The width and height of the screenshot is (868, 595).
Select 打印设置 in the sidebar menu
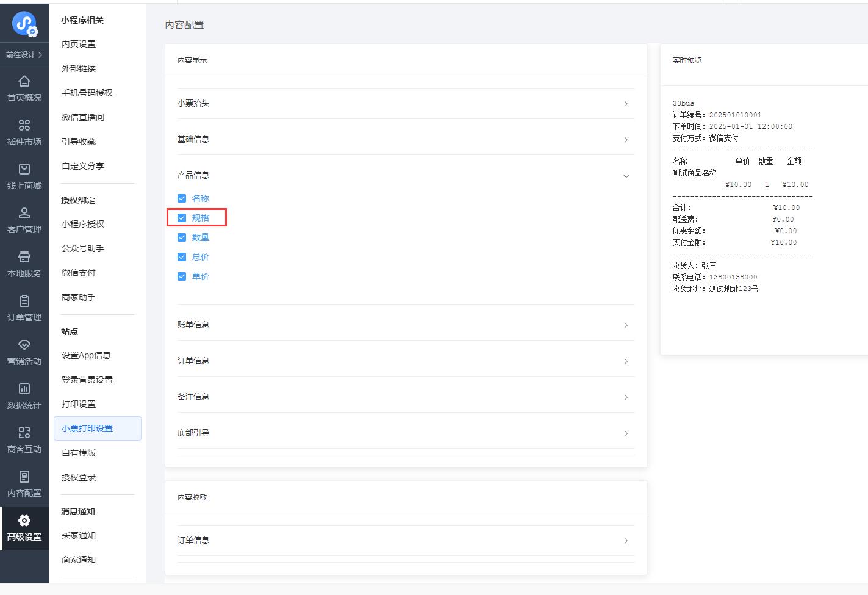(x=79, y=404)
